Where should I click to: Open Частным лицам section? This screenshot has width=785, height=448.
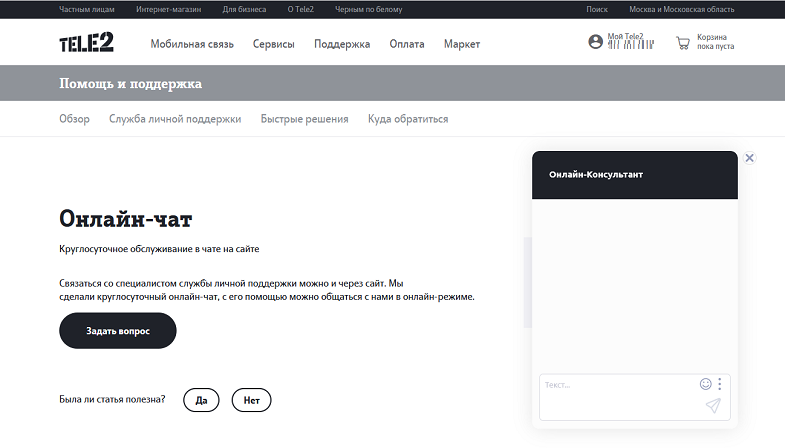(x=87, y=9)
